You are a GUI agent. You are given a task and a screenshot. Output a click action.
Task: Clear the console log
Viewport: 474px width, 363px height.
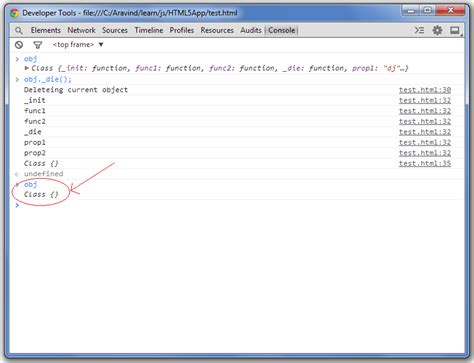pos(19,45)
